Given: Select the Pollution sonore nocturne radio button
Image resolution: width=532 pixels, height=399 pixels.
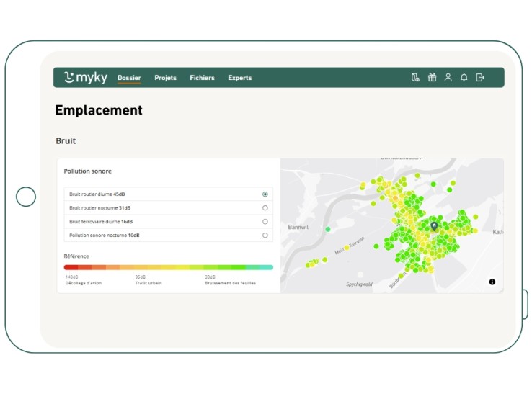Looking at the screenshot, I should 265,236.
